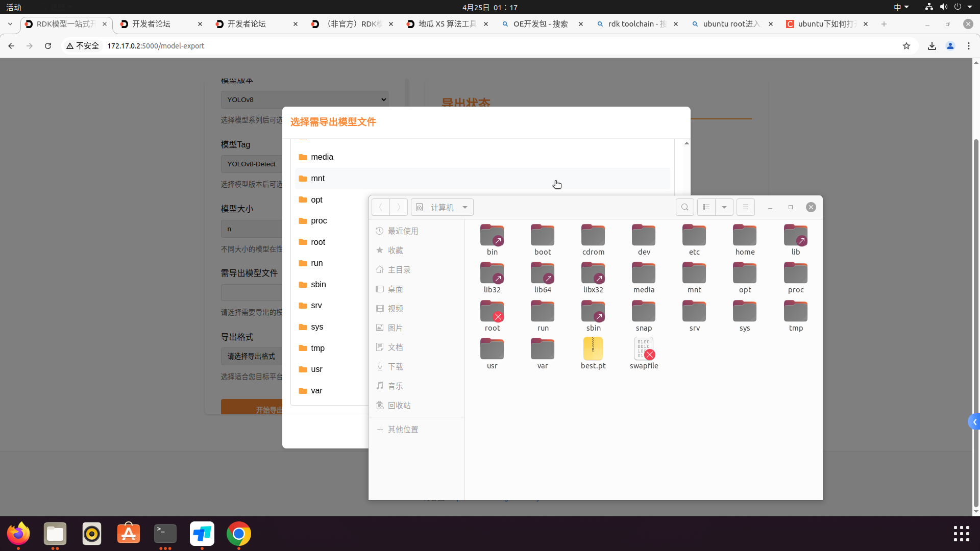
Task: Open Terminal from the dock
Action: (165, 534)
